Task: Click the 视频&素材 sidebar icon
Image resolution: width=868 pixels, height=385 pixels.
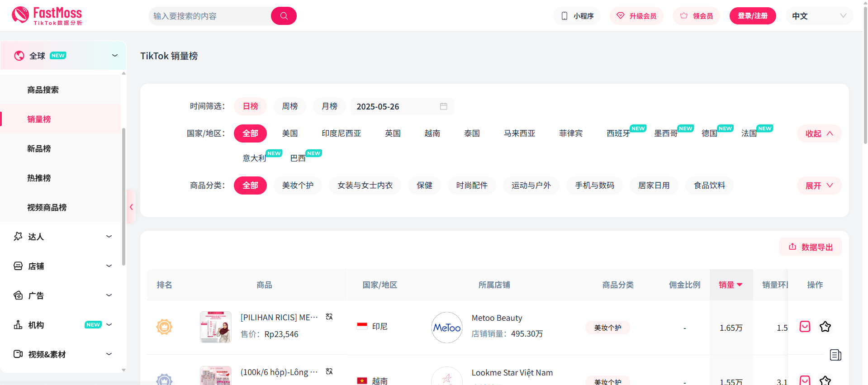Action: pos(18,354)
